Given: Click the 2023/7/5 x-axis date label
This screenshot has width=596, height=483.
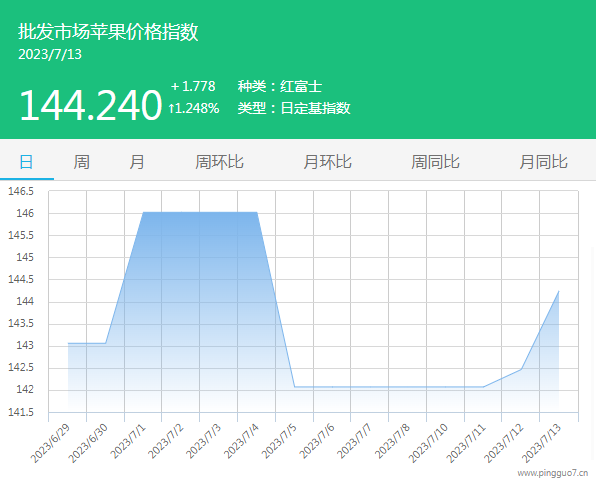Looking at the screenshot, I should pos(279,441).
